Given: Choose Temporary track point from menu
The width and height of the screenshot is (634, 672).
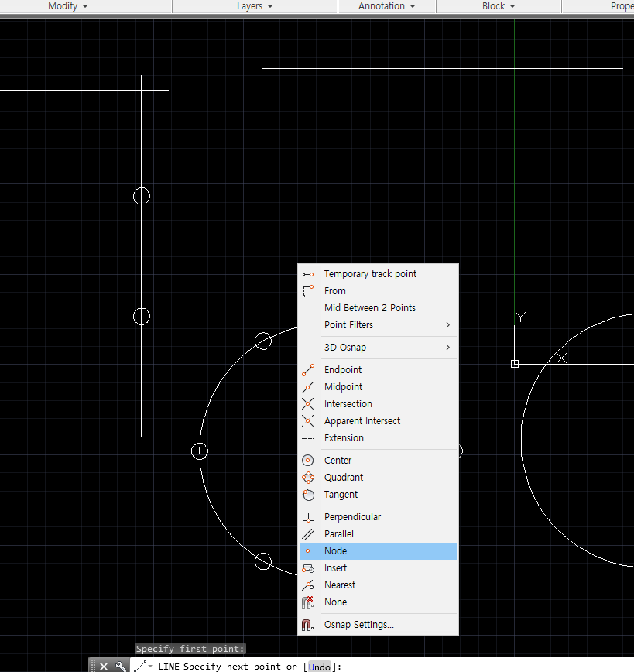Looking at the screenshot, I should click(x=378, y=274).
